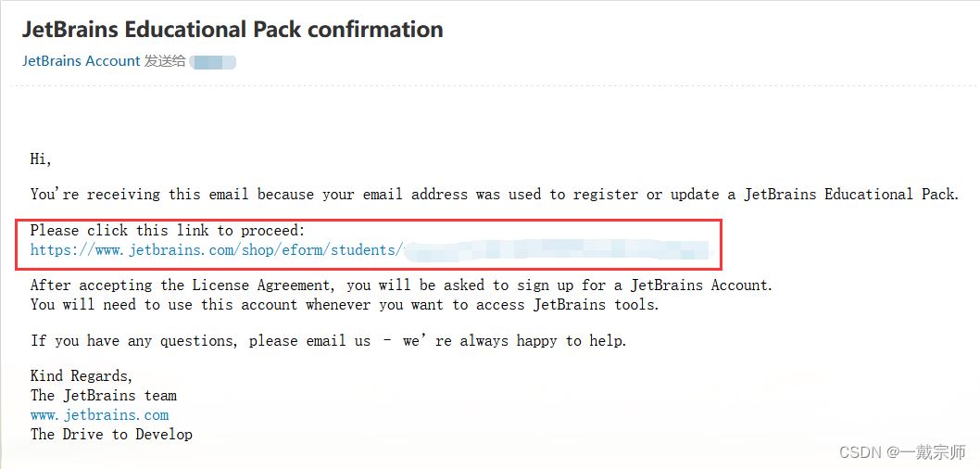Screen dimensions: 980x469
Task: Click the 发送给 label beside sender
Action: (x=165, y=61)
